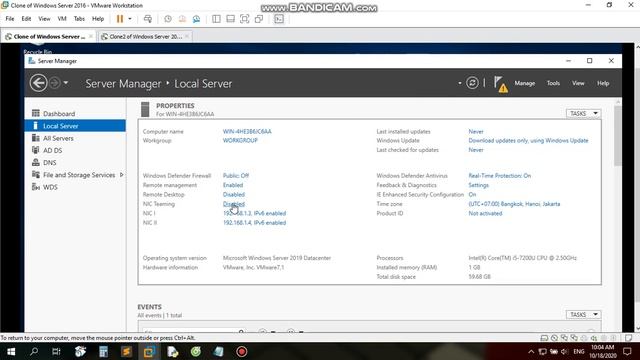This screenshot has height=360, width=640.
Task: Open the VMware Workstation View menu
Action: coord(44,19)
